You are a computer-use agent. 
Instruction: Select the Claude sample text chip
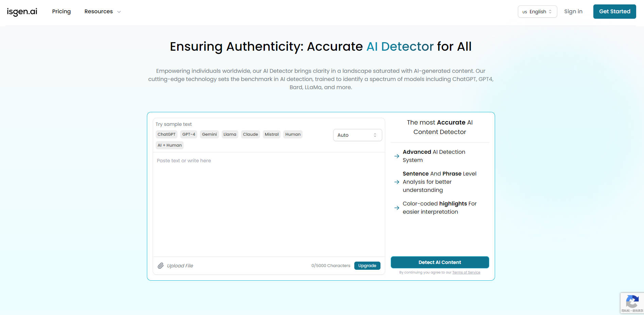coord(250,134)
